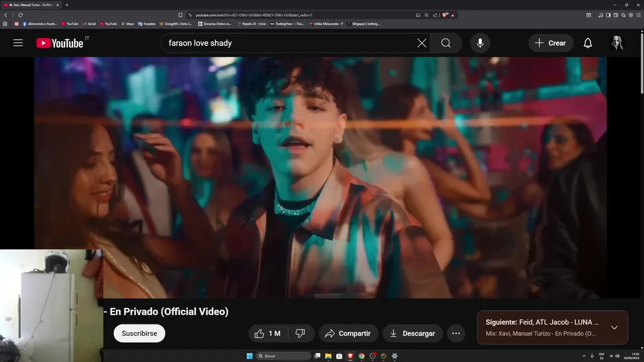Image resolution: width=644 pixels, height=362 pixels.
Task: Open more actions three-dot menu
Action: [456, 333]
